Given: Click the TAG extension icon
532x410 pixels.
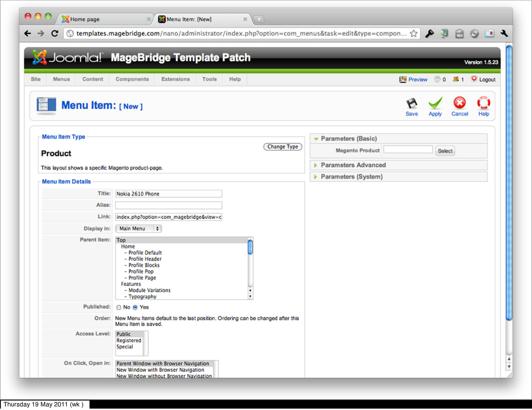Looking at the screenshot, I should 459,34.
